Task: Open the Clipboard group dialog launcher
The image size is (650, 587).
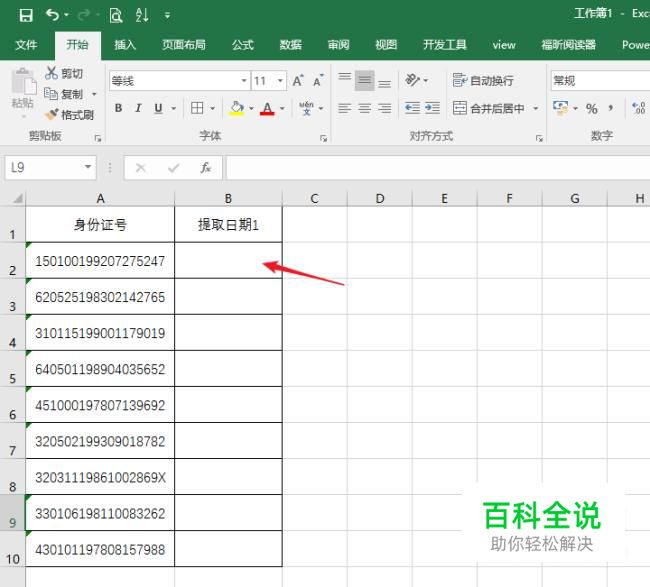Action: coord(98,138)
